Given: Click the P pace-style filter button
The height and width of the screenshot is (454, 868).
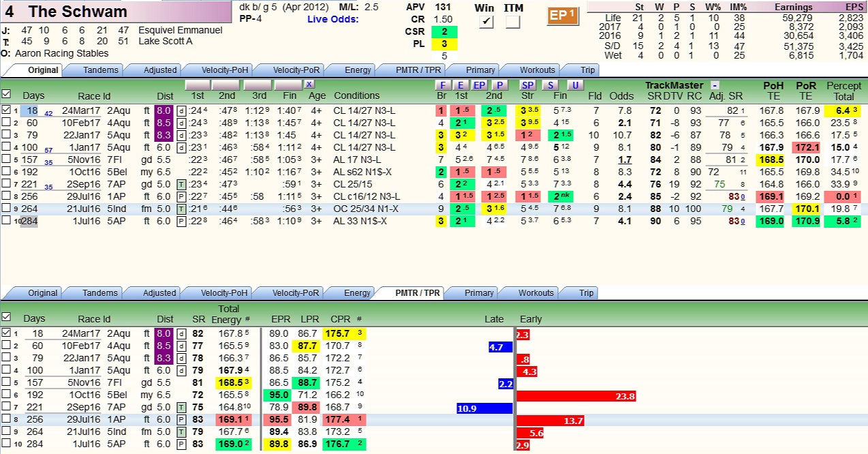Looking at the screenshot, I should point(499,85).
